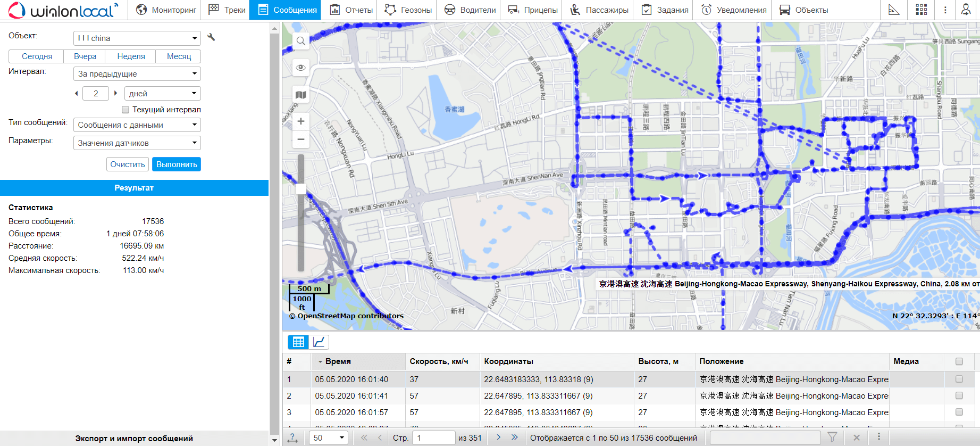Check the select-all box in table header

coord(959,361)
